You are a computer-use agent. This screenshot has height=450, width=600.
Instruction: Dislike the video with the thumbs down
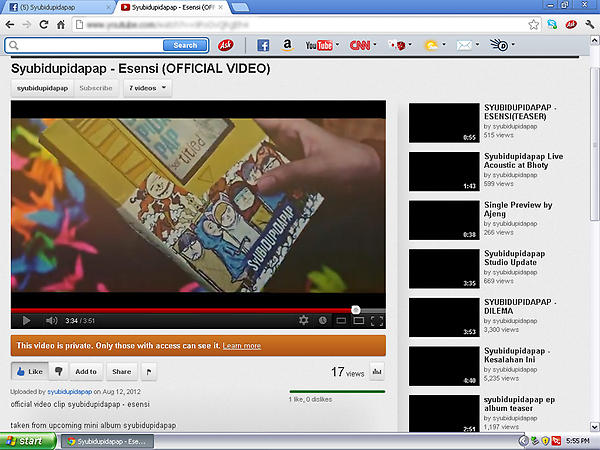[x=59, y=371]
